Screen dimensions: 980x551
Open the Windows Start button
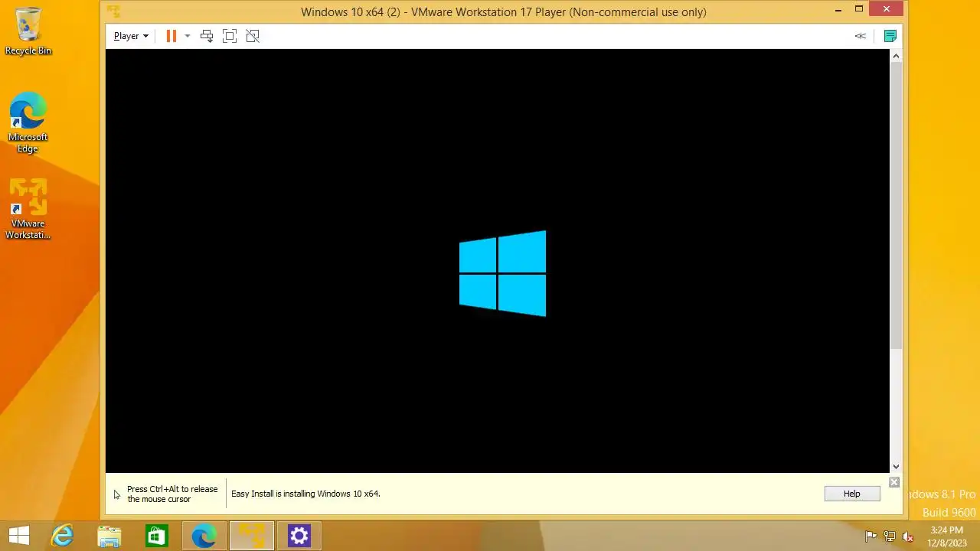tap(19, 536)
